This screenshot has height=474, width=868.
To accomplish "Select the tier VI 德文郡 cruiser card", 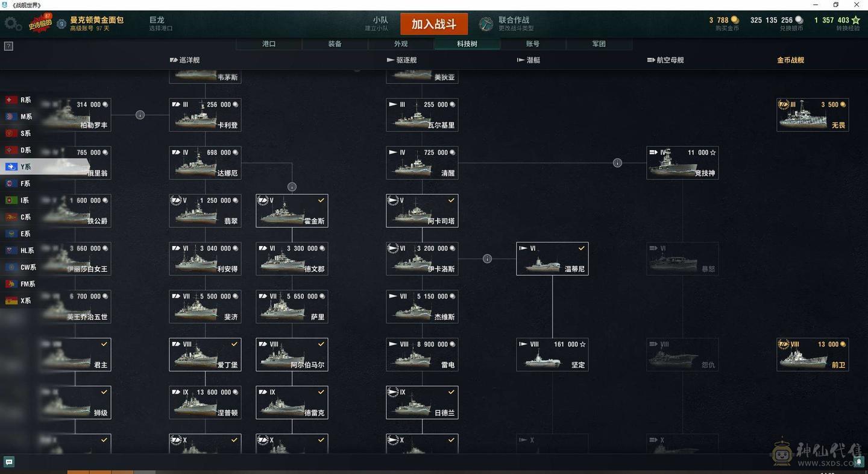I will coord(292,259).
